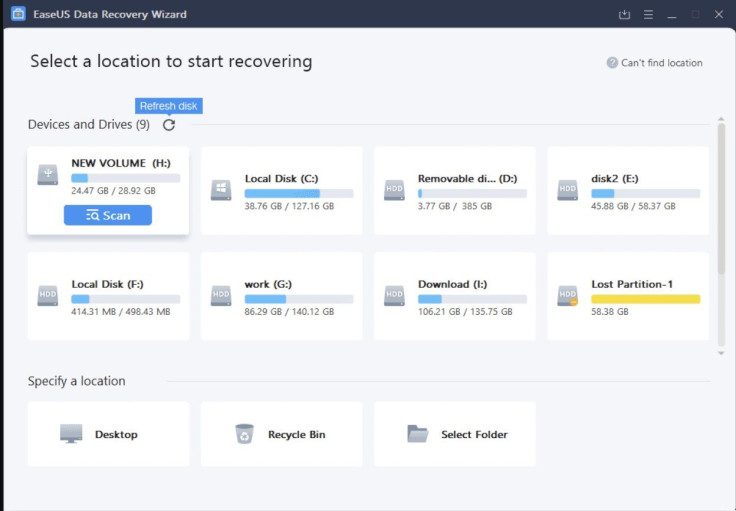This screenshot has width=736, height=511.
Task: Click the Select Folder icon
Action: point(417,434)
